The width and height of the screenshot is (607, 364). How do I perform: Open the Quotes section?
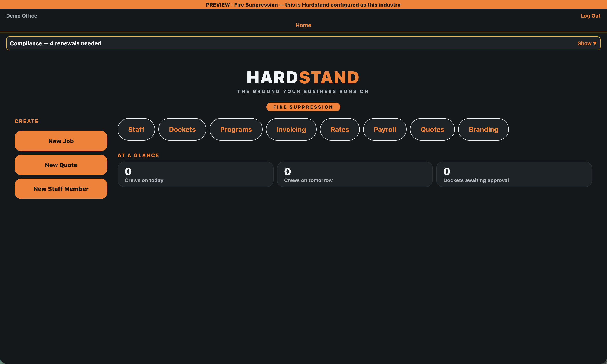click(x=432, y=129)
